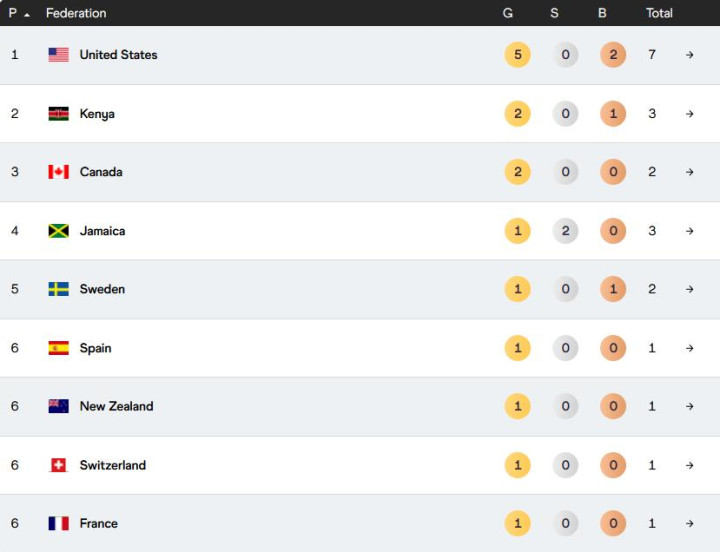Click the Total column header
Viewport: 720px width, 552px height.
(659, 14)
